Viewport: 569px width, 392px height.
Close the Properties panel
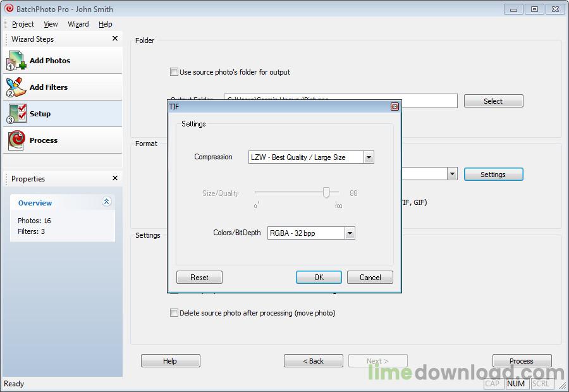[115, 178]
